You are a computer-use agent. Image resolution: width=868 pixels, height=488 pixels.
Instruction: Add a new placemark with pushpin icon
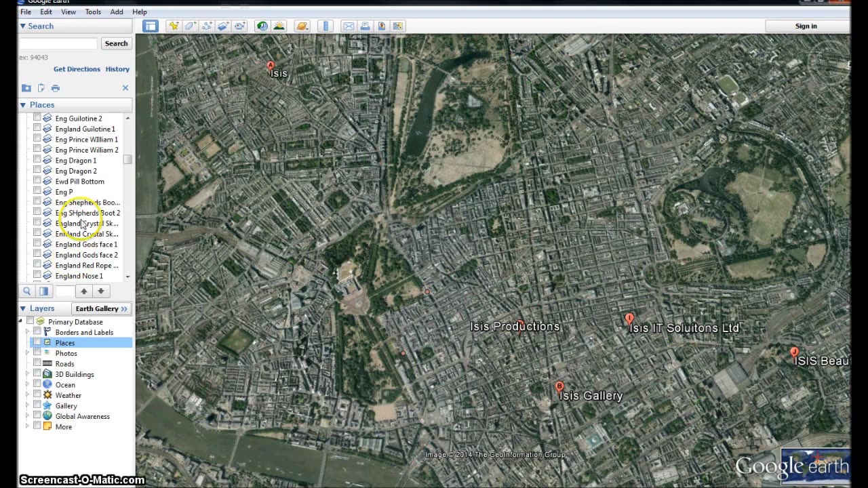pyautogui.click(x=174, y=26)
